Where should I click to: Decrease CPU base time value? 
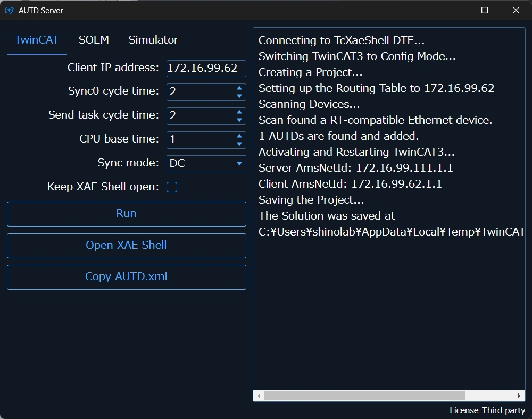(239, 144)
